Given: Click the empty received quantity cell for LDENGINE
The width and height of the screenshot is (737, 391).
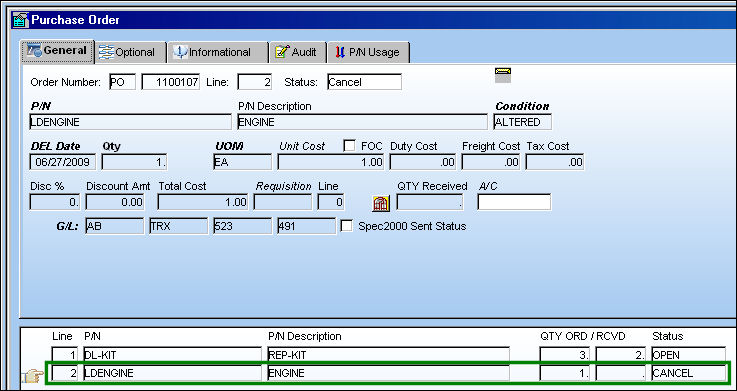Looking at the screenshot, I should pyautogui.click(x=621, y=374).
